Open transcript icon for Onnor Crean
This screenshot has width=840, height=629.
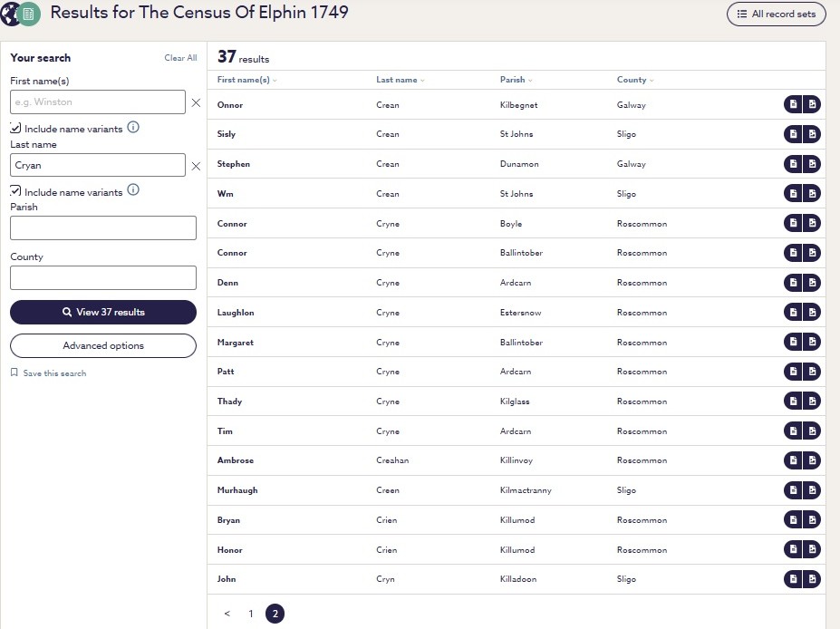[793, 104]
